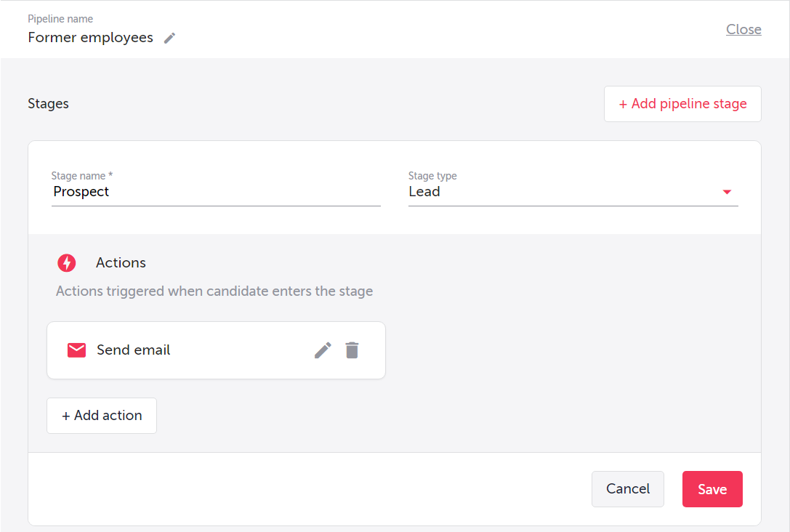Screen dimensions: 790x532
Task: Cancel the stage changes
Action: [627, 489]
